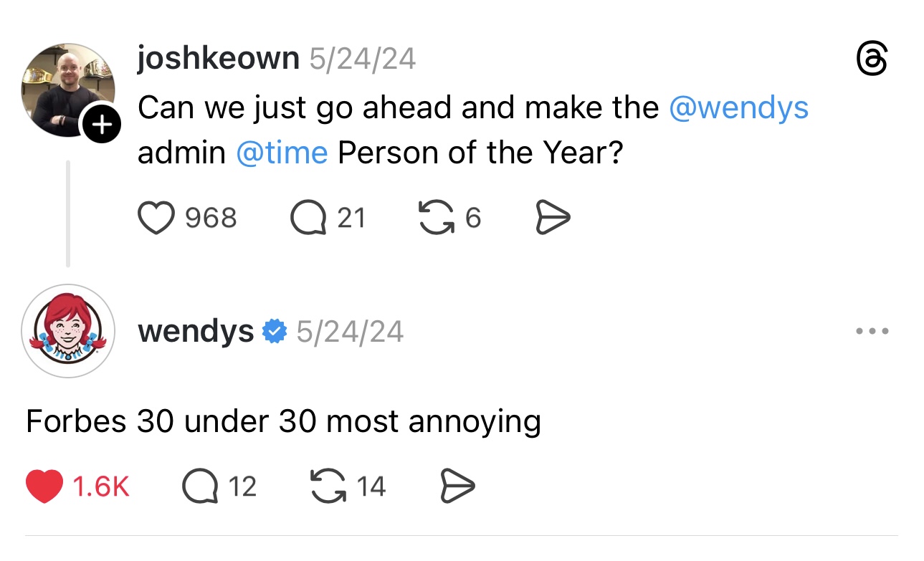
Task: Repost joshkeown's Person of the Year post
Action: click(x=436, y=218)
